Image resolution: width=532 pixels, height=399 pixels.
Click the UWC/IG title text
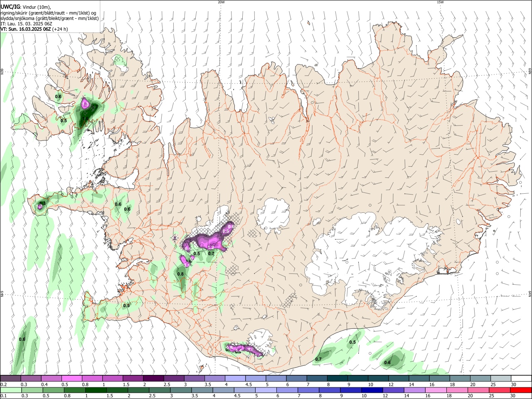point(10,7)
